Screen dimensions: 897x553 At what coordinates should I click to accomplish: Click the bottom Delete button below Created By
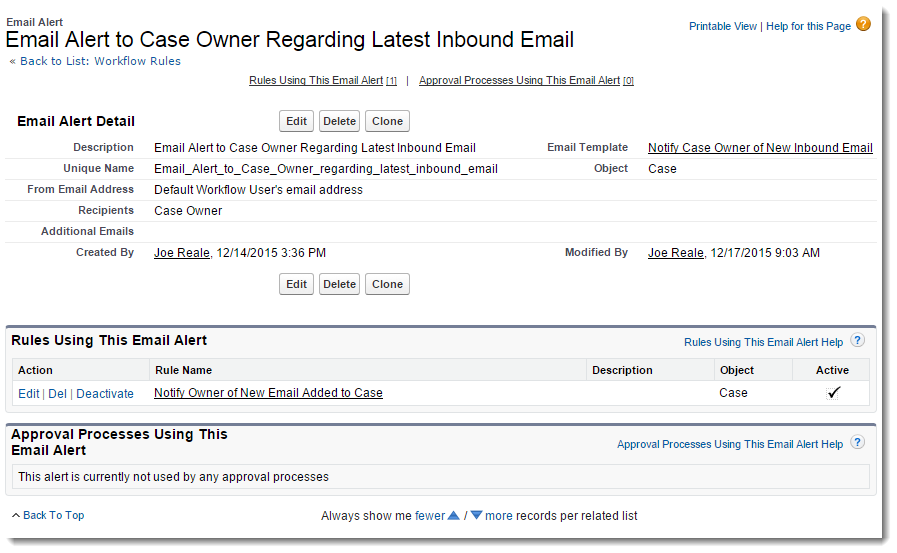[339, 284]
